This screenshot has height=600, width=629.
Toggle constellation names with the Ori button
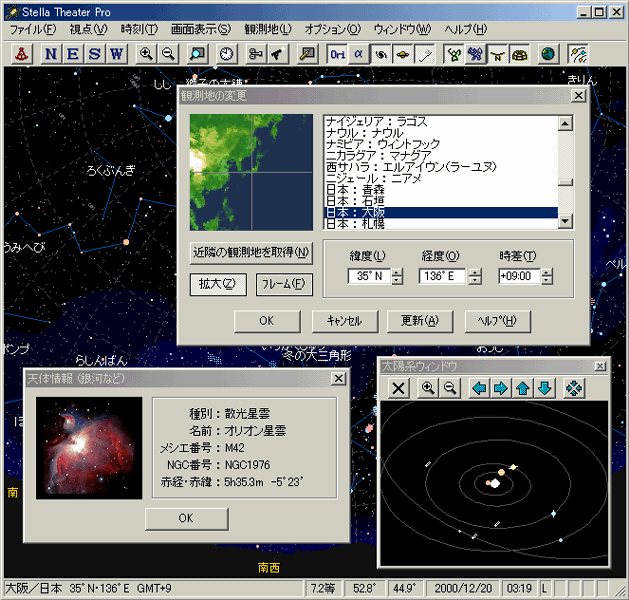(337, 54)
